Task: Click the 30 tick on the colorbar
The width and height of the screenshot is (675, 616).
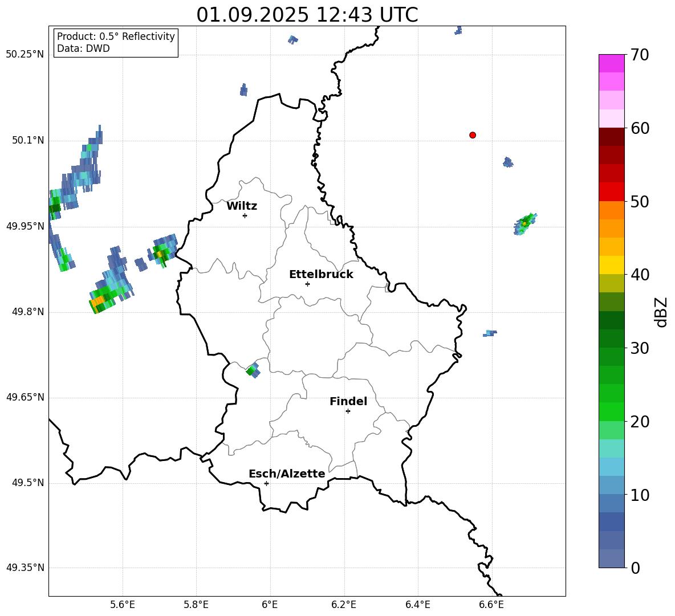Action: click(640, 348)
